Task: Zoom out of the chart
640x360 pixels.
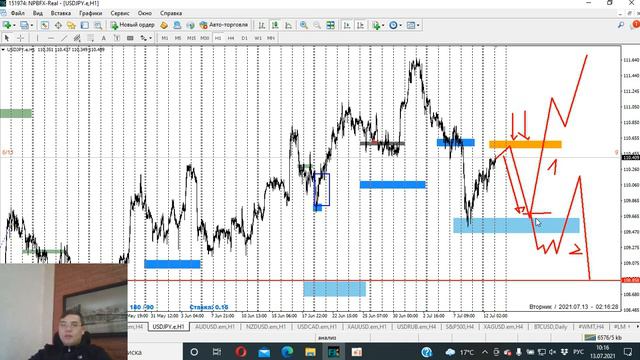Action: [317, 25]
